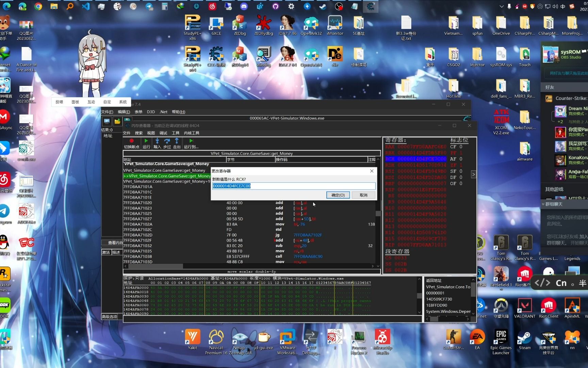Image resolution: width=588 pixels, height=368 pixels.
Task: Toggle the PF parity flag value
Action: point(461,153)
